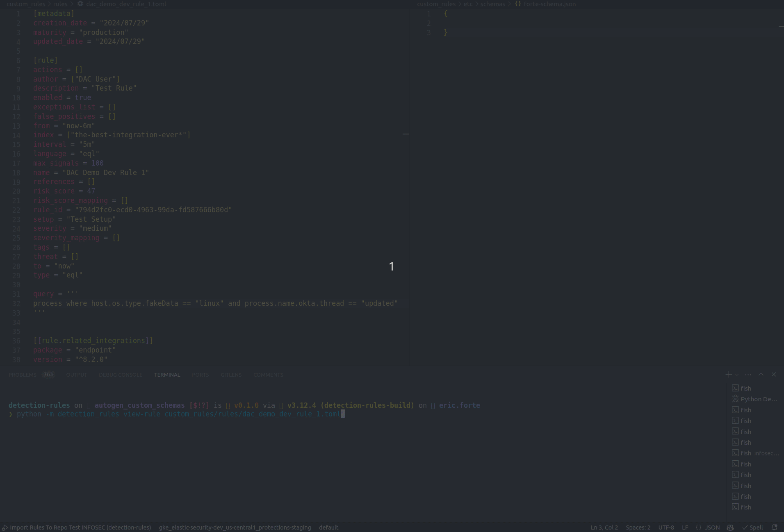
Task: Switch to the fish infosec terminal
Action: 755,453
